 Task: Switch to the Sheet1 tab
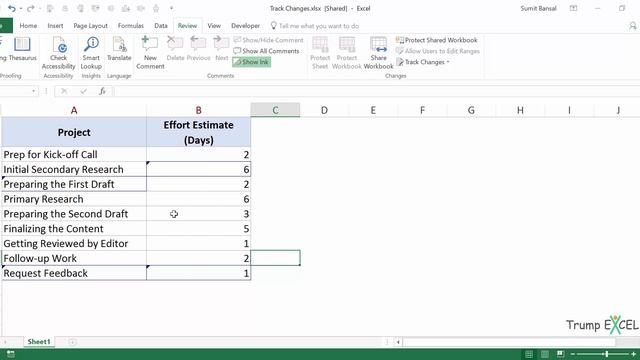(39, 342)
